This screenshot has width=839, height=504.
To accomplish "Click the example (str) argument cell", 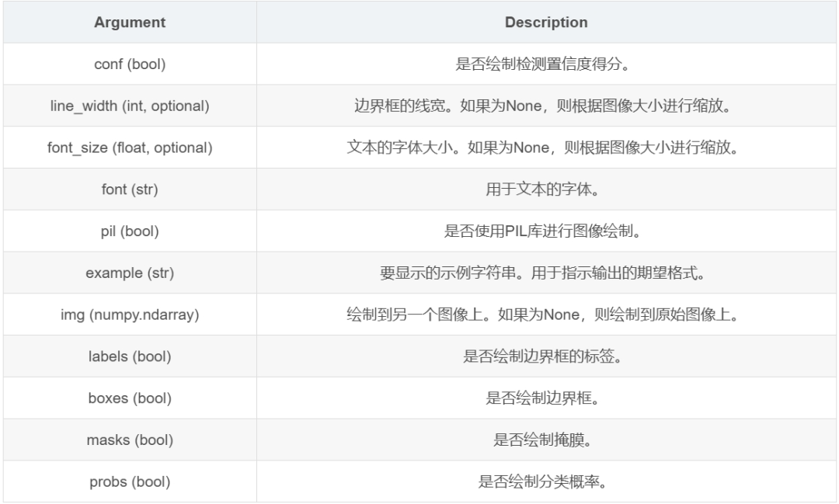I will [x=130, y=273].
